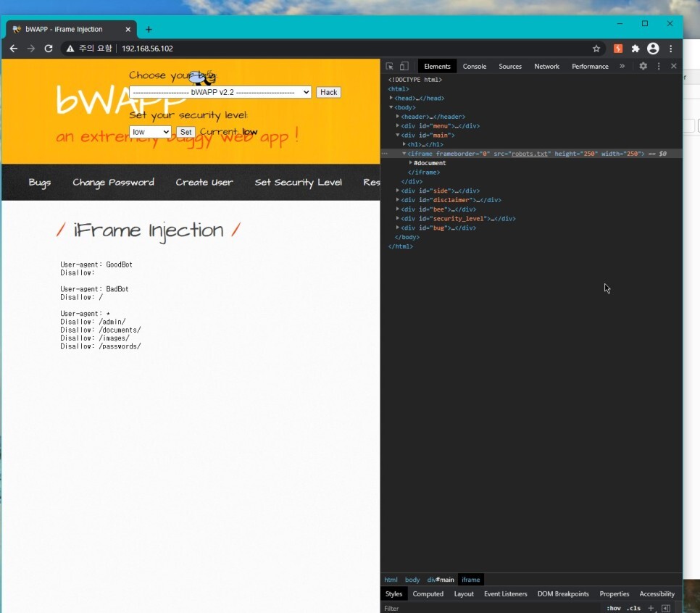Open the Bugs menu link
The image size is (700, 613).
[40, 183]
